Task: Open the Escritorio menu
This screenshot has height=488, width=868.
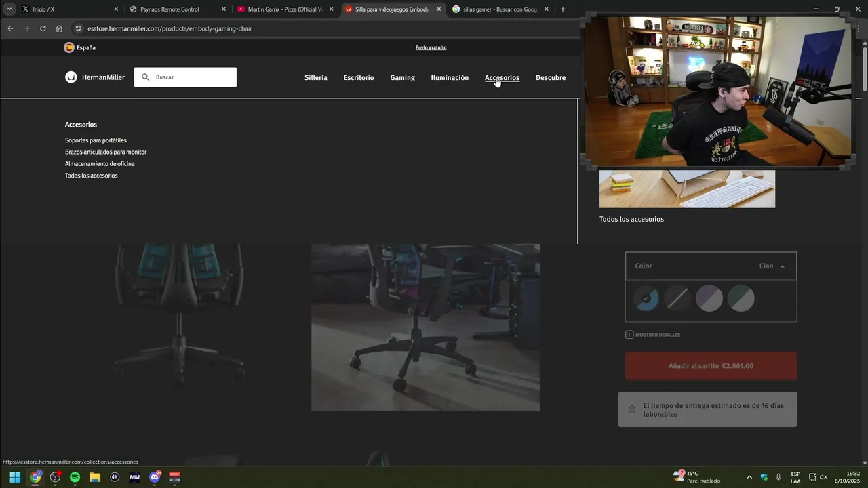Action: pyautogui.click(x=359, y=77)
